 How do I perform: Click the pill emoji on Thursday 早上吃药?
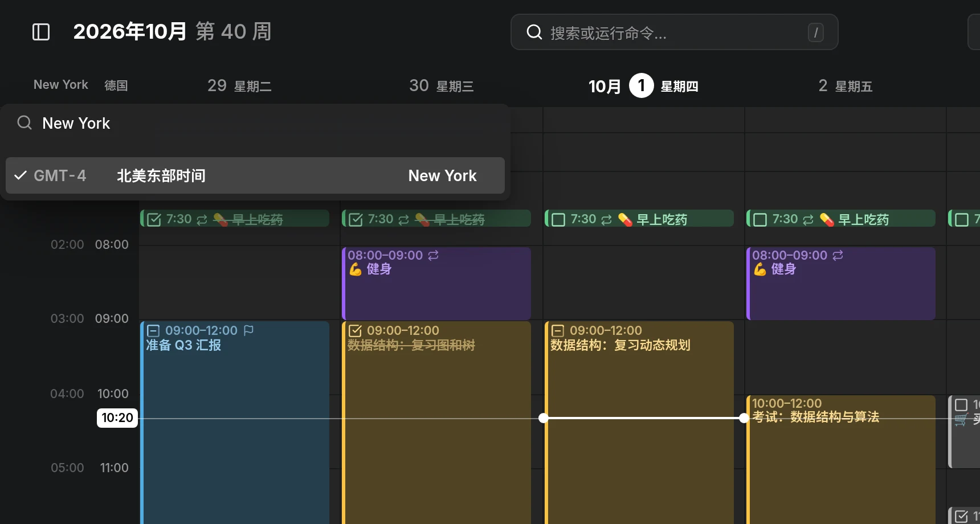[x=625, y=219]
